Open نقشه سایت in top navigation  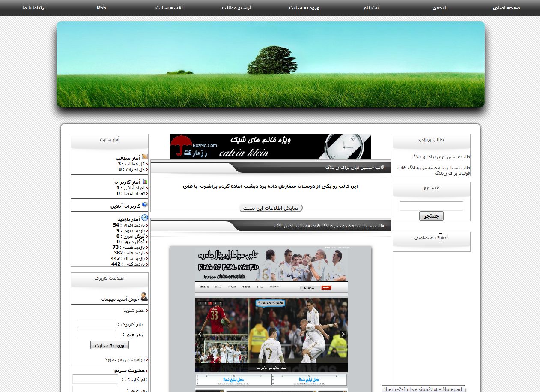point(169,8)
